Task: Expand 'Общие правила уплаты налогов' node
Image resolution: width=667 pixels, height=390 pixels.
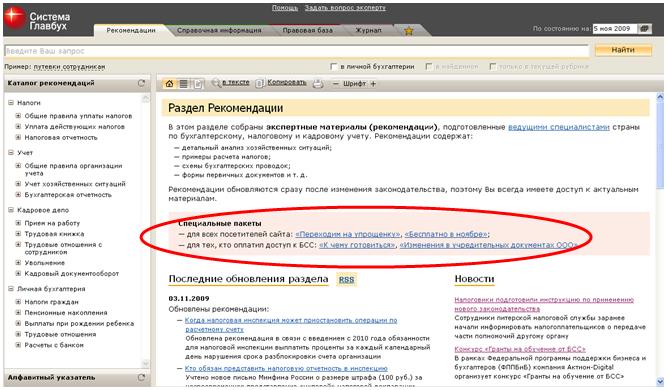Action: [18, 115]
